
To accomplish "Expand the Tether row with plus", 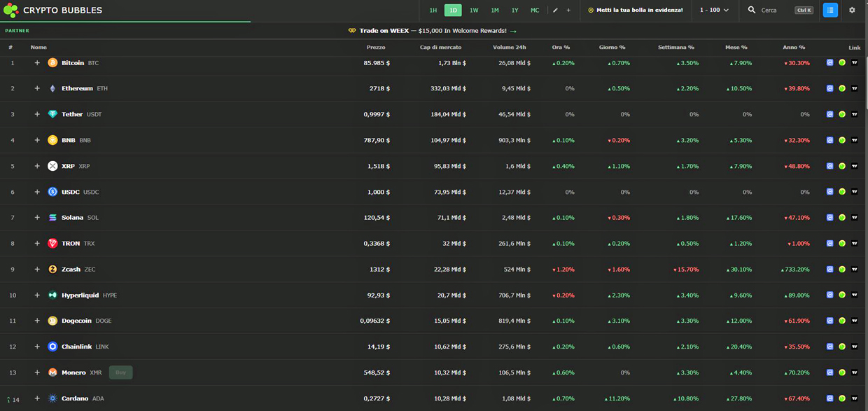I will click(x=37, y=114).
